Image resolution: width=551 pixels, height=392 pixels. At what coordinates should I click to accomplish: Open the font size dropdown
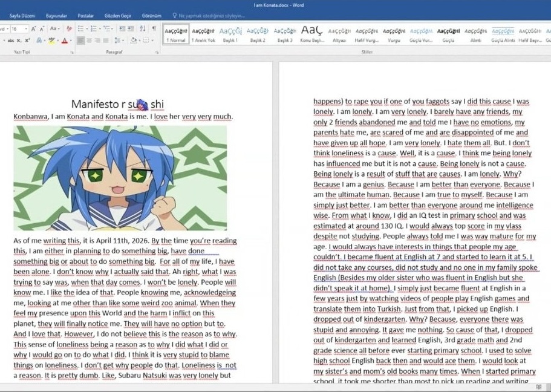coord(25,28)
